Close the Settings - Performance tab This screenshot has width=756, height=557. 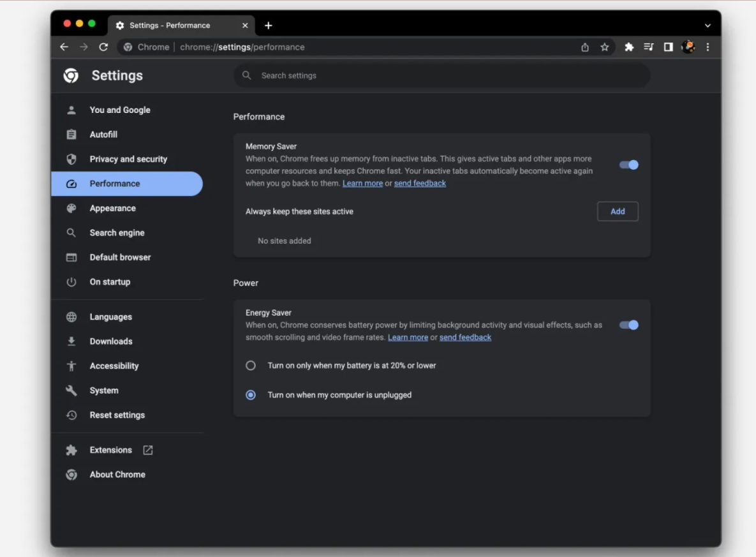245,26
